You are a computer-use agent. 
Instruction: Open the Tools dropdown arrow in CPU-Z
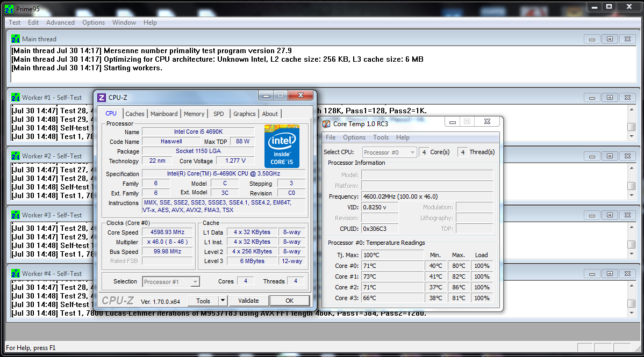[223, 301]
